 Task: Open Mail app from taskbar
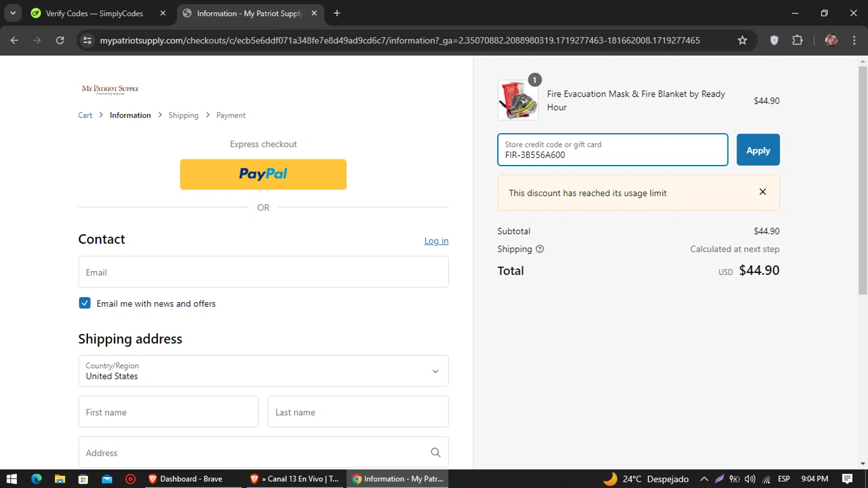[x=107, y=479]
